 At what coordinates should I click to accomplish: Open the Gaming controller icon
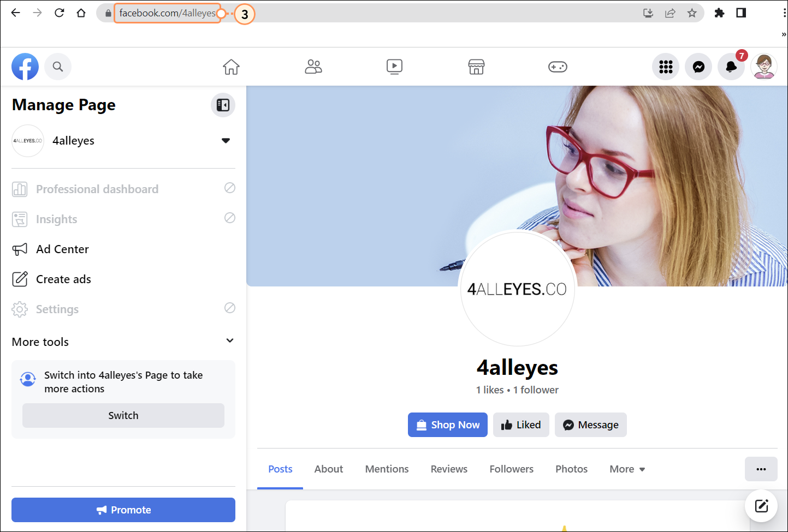(558, 67)
